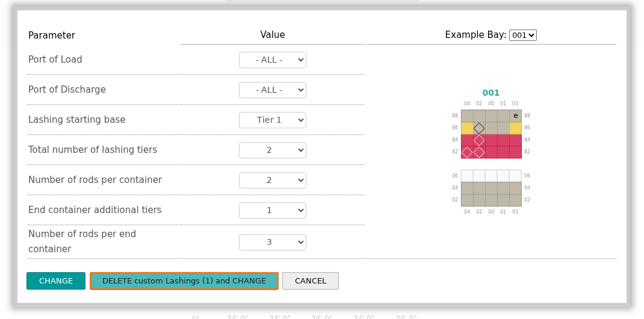Select yellow cell at tier 86 row 03
The image size is (644, 319).
515,128
